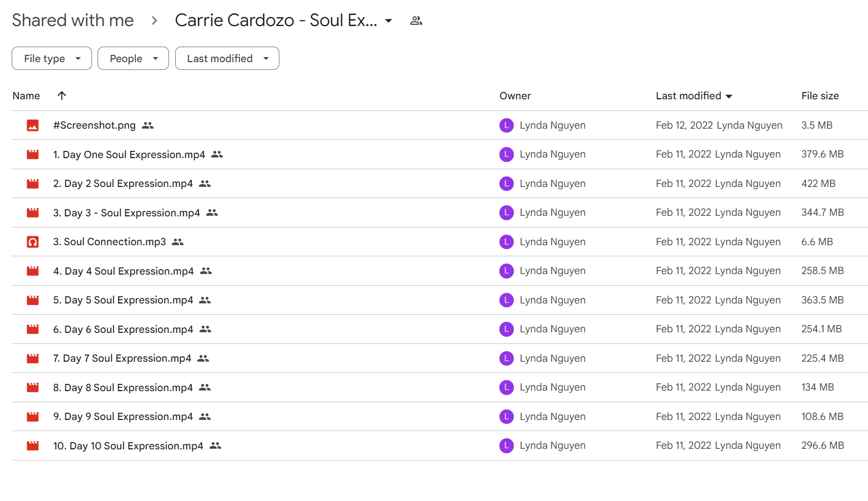Click video icon for 9. Day 9 Soul Expression.mp4
Screen dimensions: 868x501
coord(33,417)
